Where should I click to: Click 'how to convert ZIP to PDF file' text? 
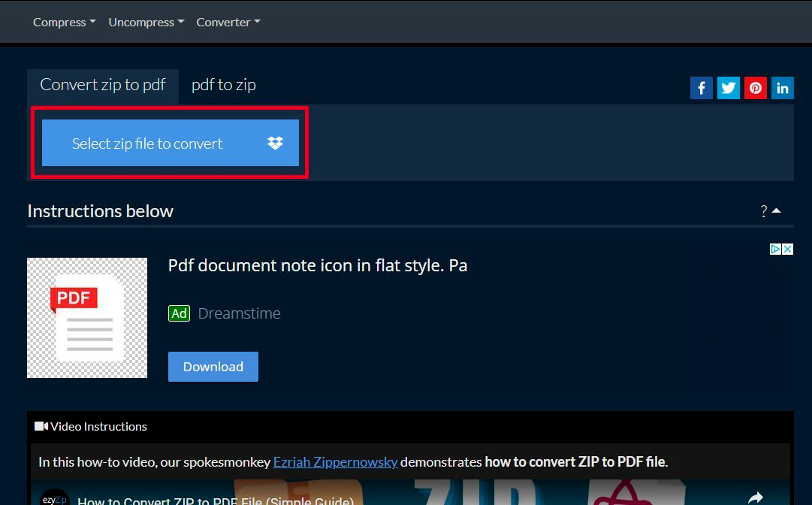(575, 461)
